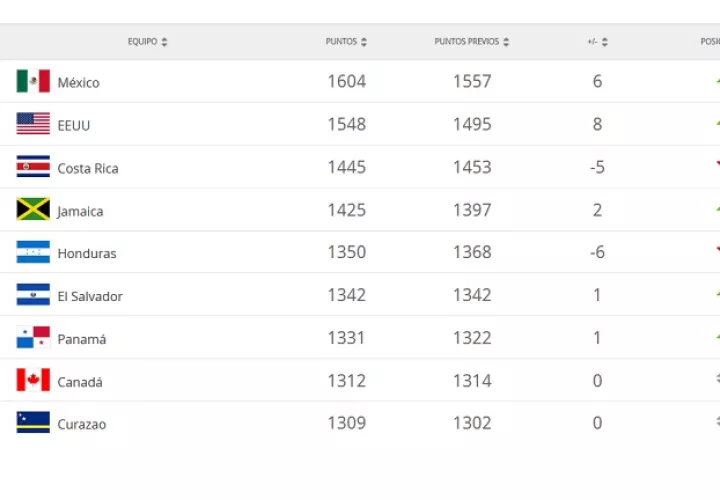Click the Curazao flag icon
This screenshot has width=720, height=500.
[x=33, y=422]
